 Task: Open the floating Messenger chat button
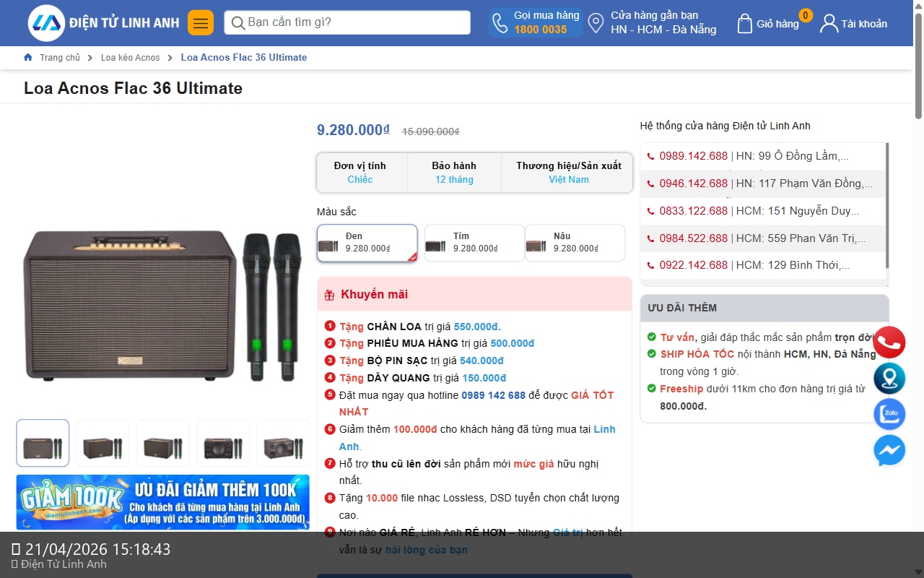pyautogui.click(x=889, y=451)
